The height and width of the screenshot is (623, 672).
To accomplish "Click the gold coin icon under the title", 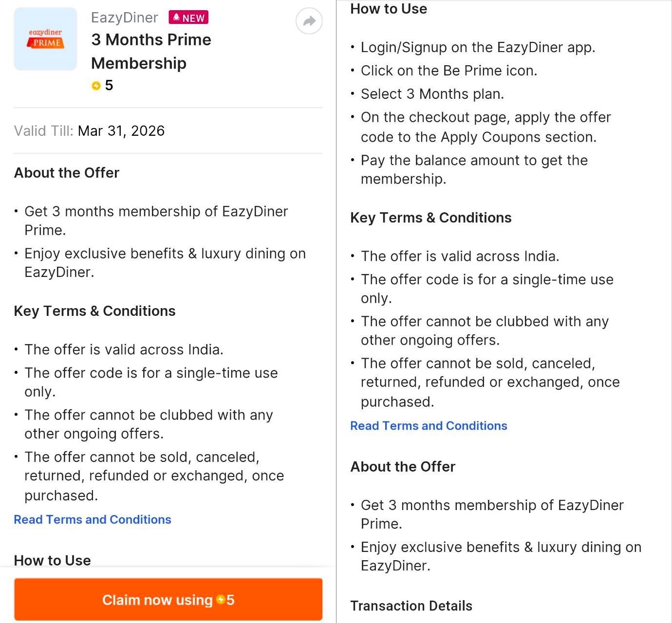I will pos(96,86).
